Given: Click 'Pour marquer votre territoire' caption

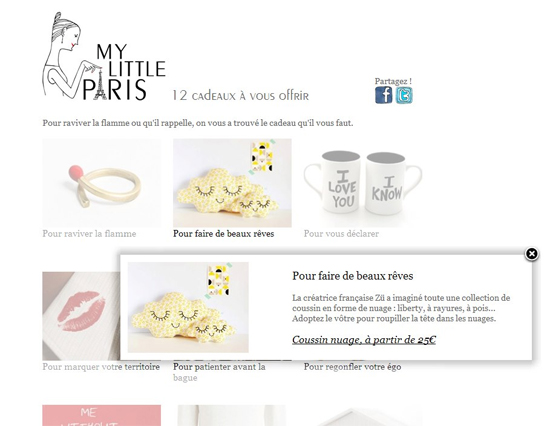Looking at the screenshot, I should click(x=101, y=367).
